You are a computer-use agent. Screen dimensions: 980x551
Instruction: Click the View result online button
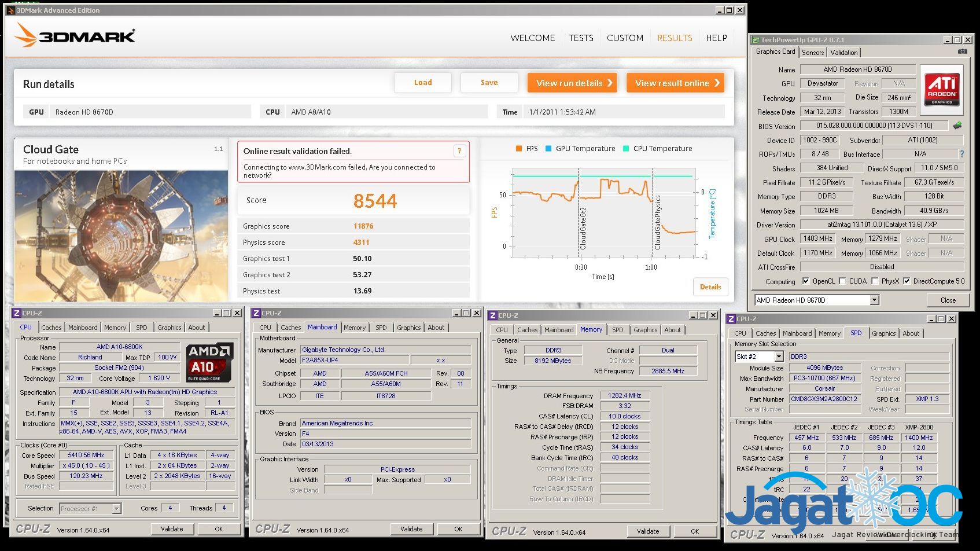pos(675,83)
